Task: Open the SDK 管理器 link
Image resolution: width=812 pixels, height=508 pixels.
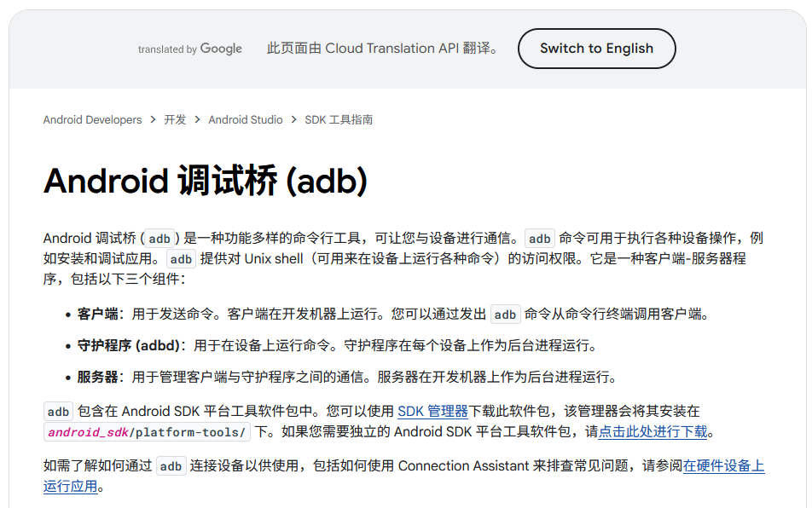Action: point(432,411)
